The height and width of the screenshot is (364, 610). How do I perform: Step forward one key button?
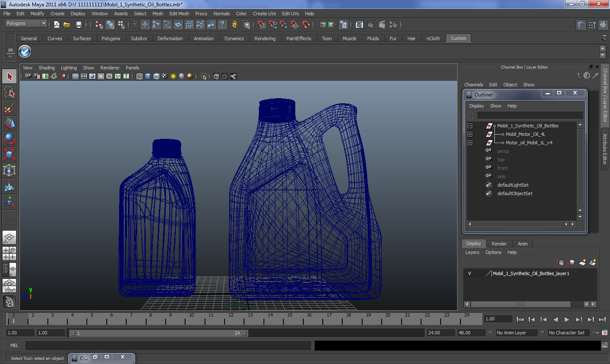(579, 320)
